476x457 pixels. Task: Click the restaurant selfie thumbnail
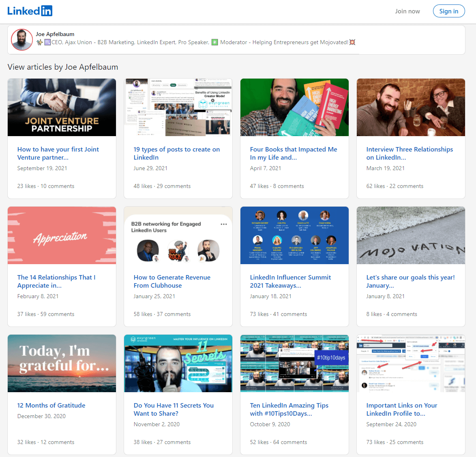(x=411, y=107)
